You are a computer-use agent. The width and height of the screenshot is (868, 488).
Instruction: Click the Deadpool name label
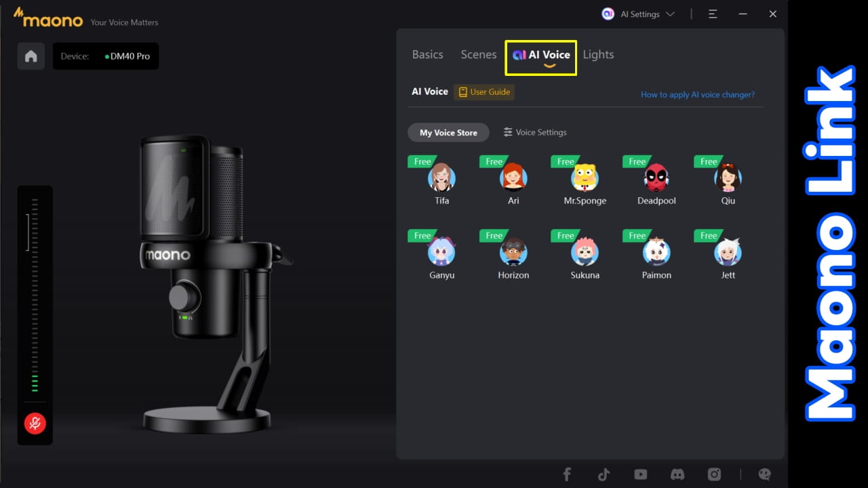pyautogui.click(x=656, y=201)
